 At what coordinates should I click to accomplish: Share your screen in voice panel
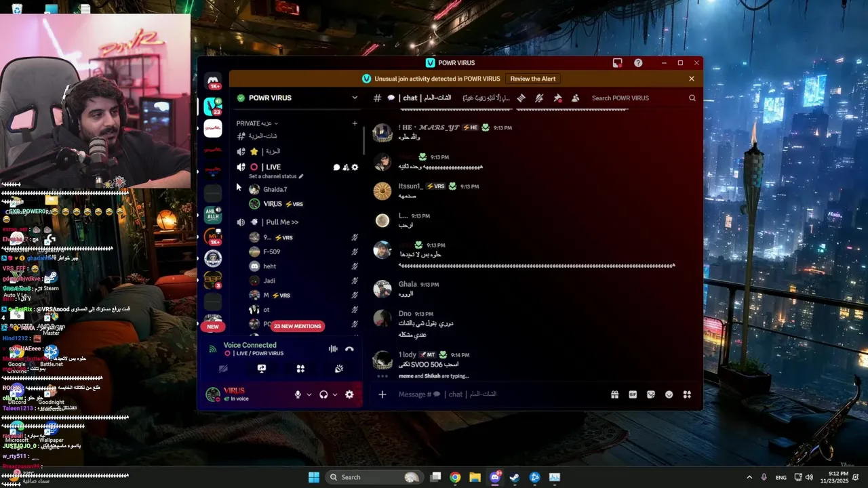tap(262, 369)
